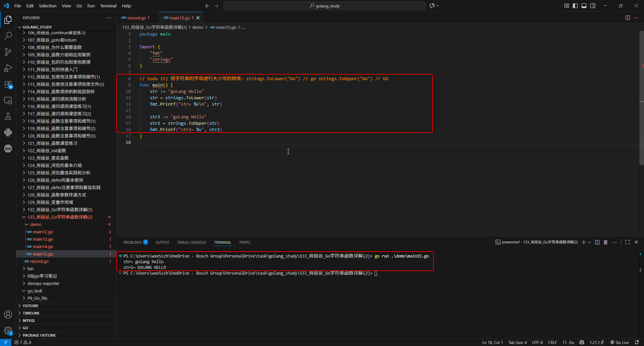Screen dimensions: 644x346
Task: Maximize the terminal panel size
Action: 628,242
